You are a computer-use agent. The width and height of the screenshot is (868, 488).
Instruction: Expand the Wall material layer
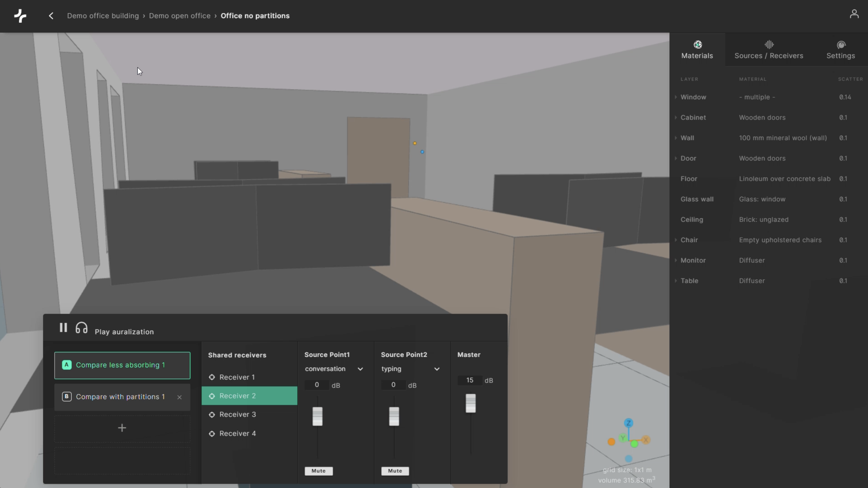tap(676, 138)
